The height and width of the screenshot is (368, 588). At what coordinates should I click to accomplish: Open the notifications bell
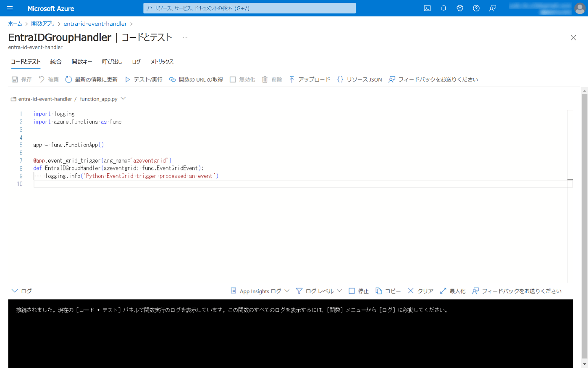(444, 8)
